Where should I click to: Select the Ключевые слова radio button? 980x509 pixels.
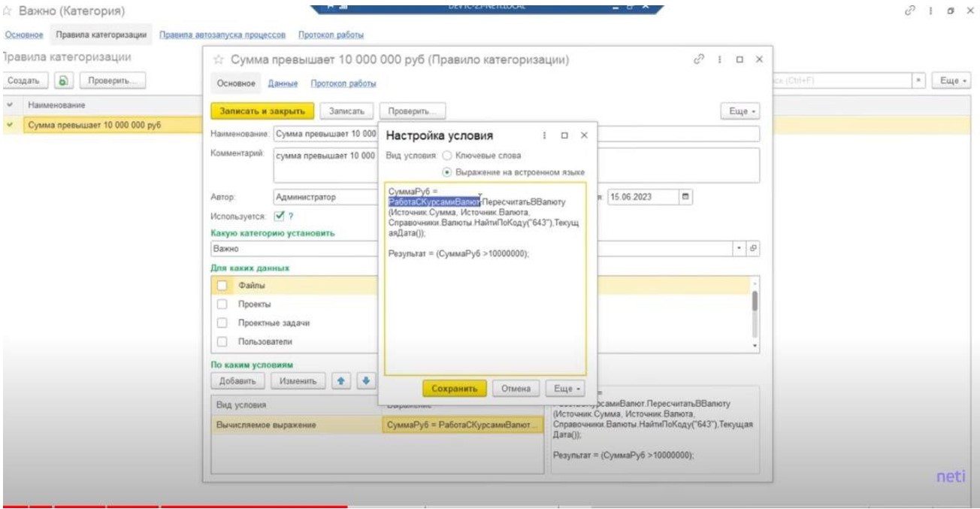coord(447,156)
